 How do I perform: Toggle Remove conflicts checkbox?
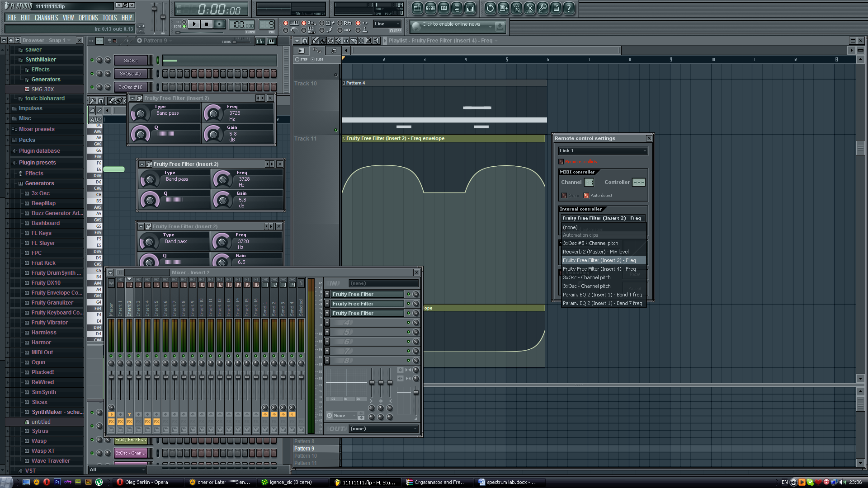pos(561,162)
